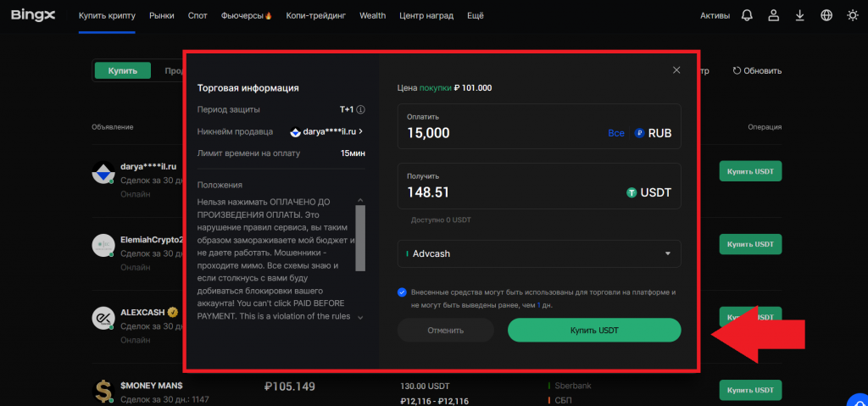
Task: Close the purchase dialog with X
Action: [x=676, y=70]
